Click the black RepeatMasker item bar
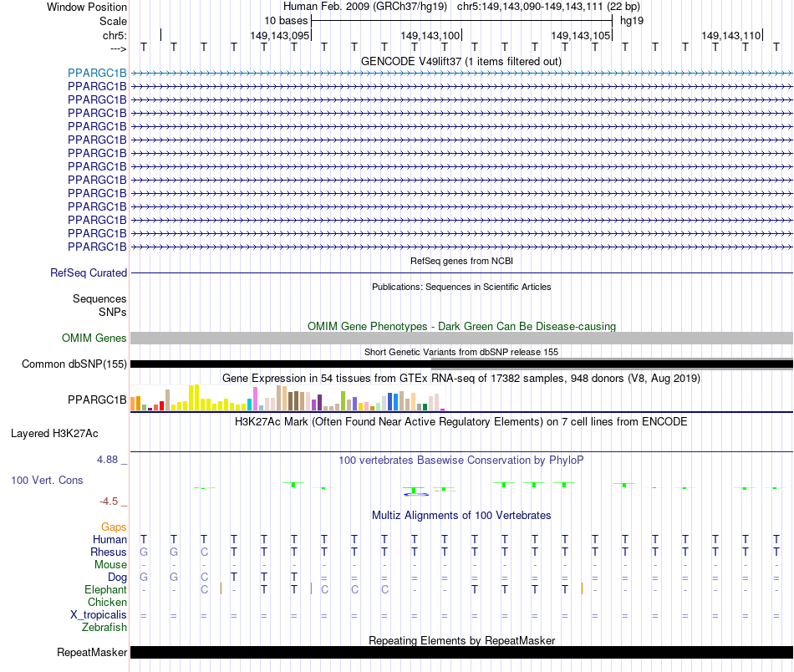794x672 pixels. 461,652
